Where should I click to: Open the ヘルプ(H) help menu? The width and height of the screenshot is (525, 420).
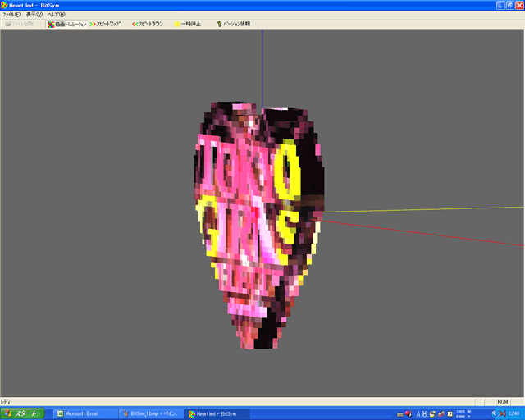coord(57,15)
